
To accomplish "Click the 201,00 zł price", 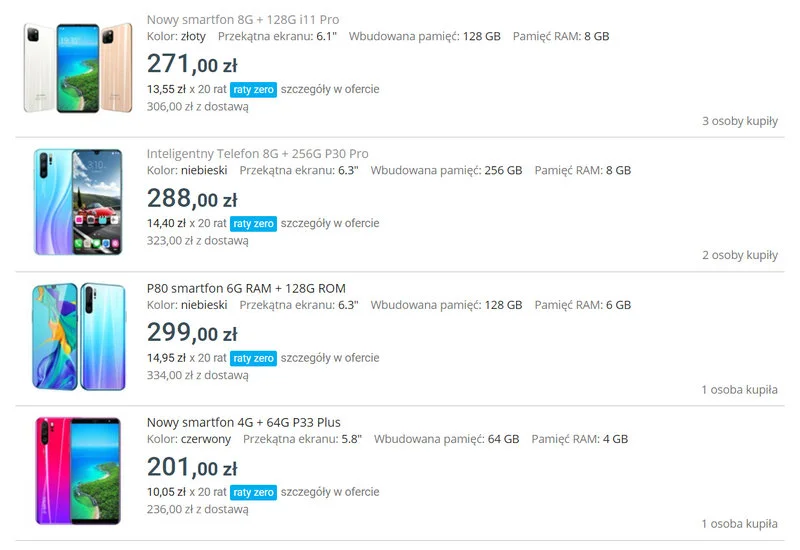I will (192, 468).
